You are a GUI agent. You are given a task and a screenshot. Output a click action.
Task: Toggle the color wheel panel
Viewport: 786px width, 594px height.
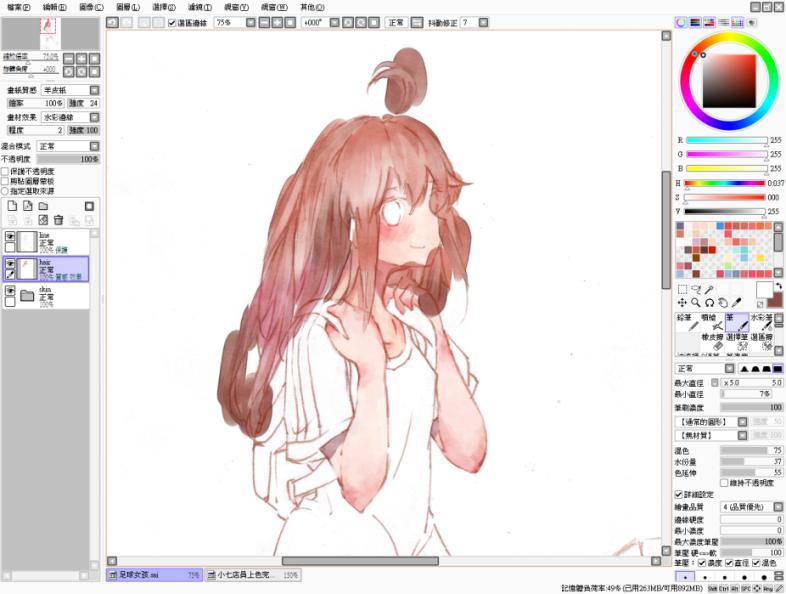point(681,23)
